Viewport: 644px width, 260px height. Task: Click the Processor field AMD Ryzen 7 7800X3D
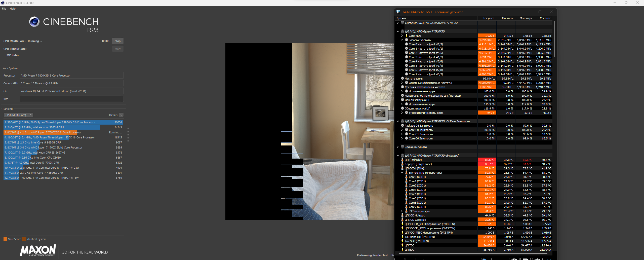72,76
